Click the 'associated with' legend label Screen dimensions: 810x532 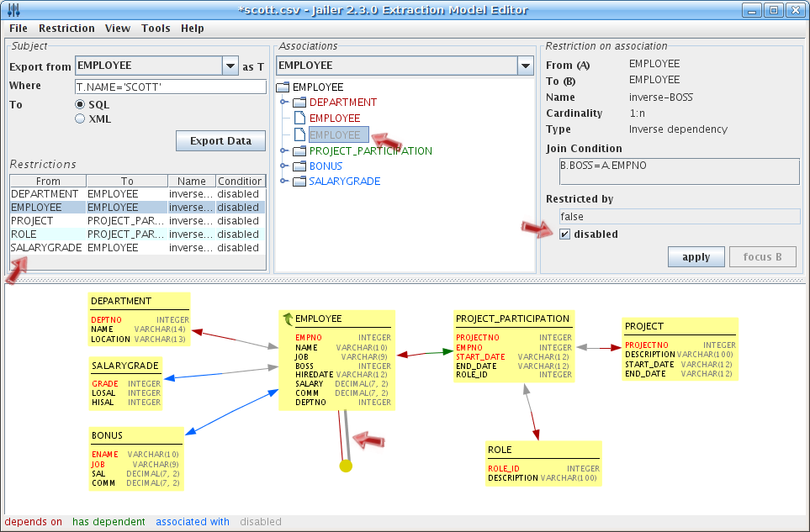(192, 522)
